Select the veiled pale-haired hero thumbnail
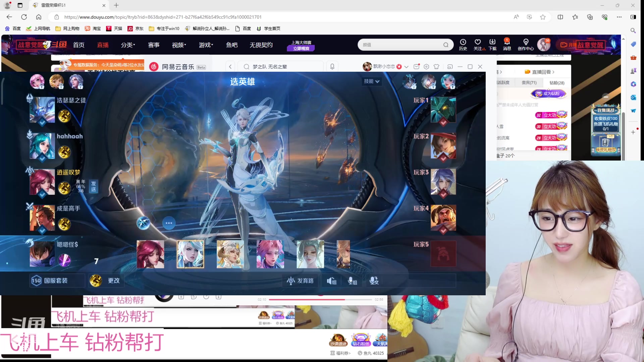Screen dimensions: 644x362 pyautogui.click(x=310, y=254)
